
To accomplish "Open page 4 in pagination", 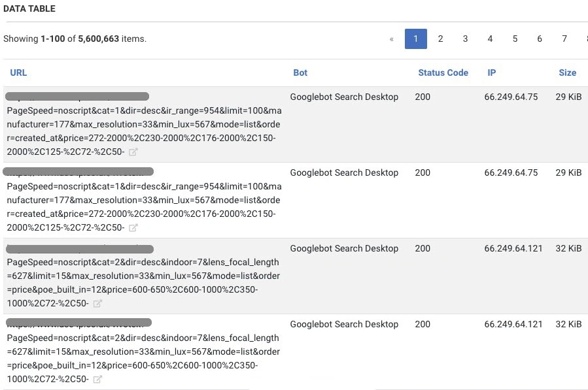I will point(490,39).
